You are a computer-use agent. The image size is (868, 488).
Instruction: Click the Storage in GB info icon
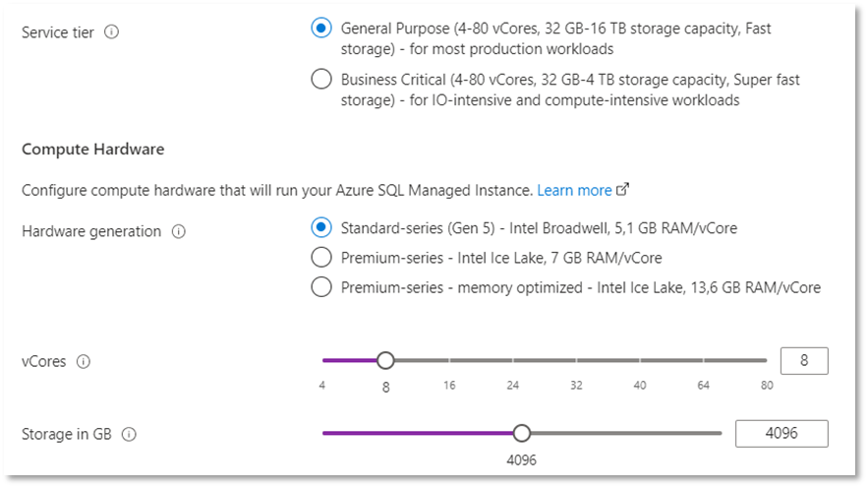click(129, 434)
